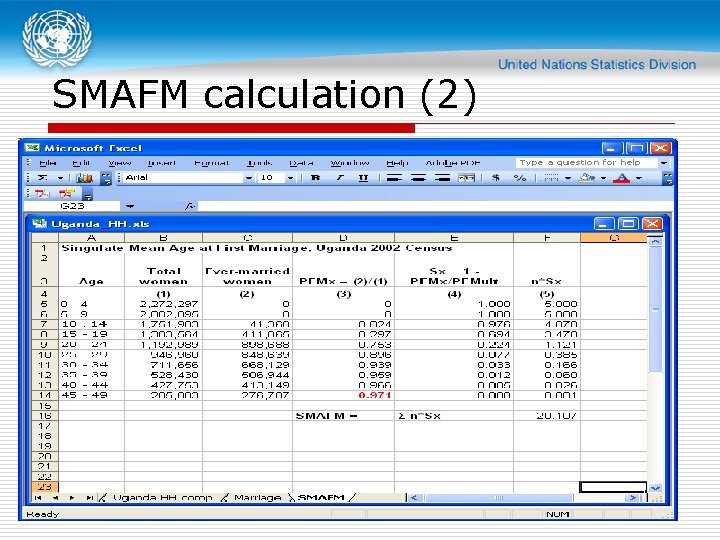Click Convert to Adobe PDF icon

point(42,194)
